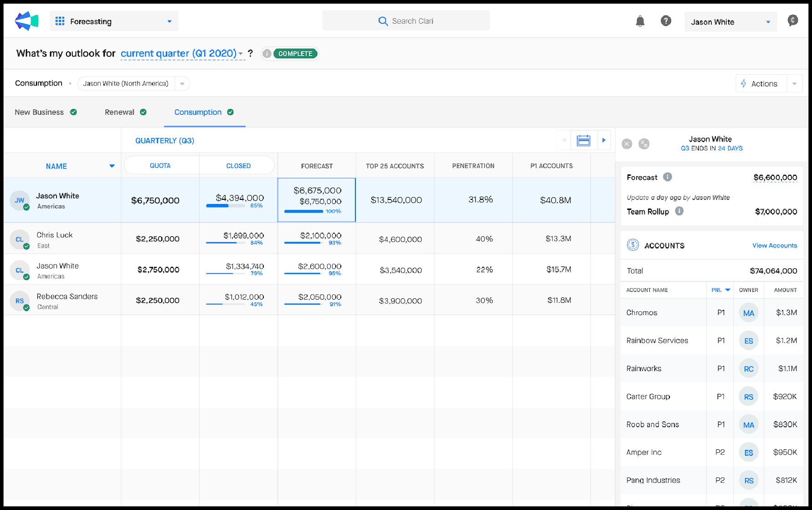The height and width of the screenshot is (510, 812).
Task: Click the collapse panel arrows icon
Action: coord(644,144)
